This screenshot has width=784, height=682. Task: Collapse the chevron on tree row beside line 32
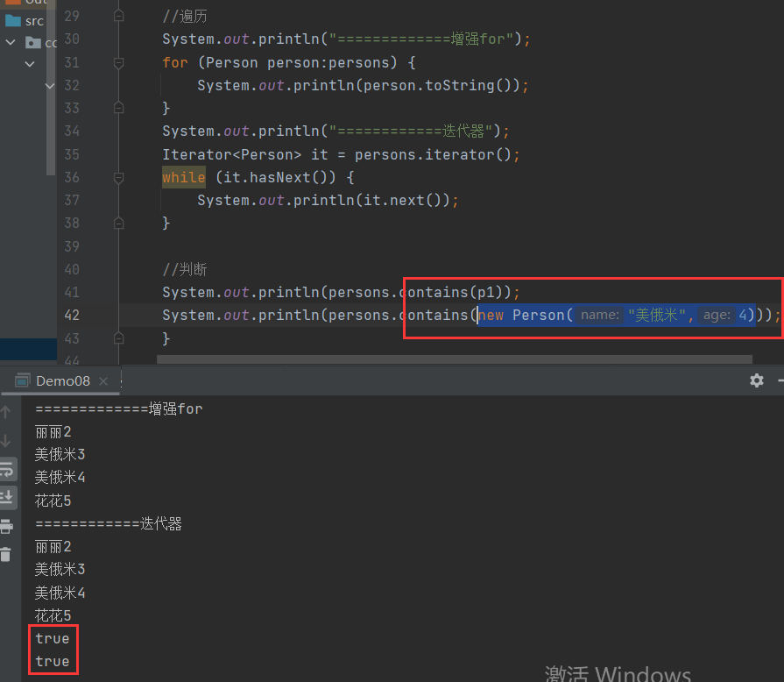pyautogui.click(x=50, y=86)
